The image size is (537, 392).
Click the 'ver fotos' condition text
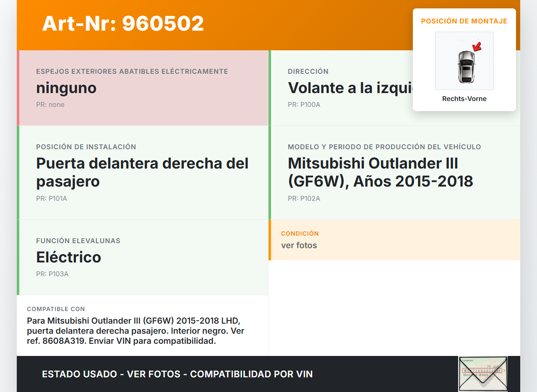(x=299, y=245)
